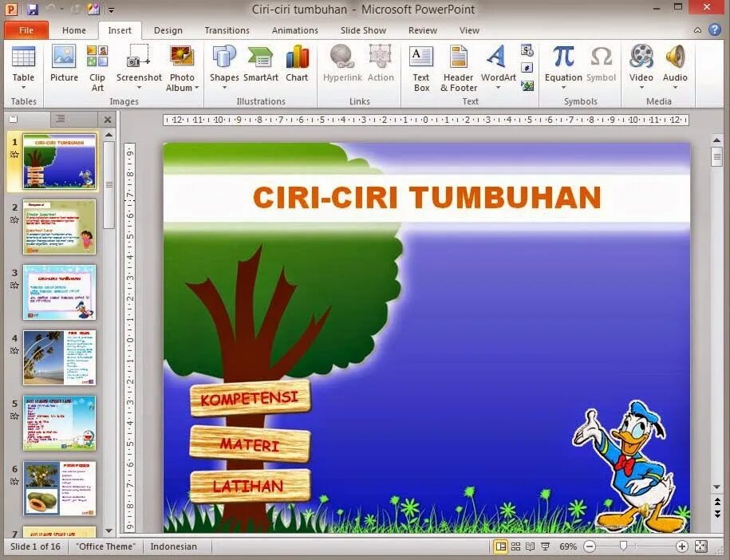
Task: Insert Slide Number icon
Action: [x=527, y=68]
